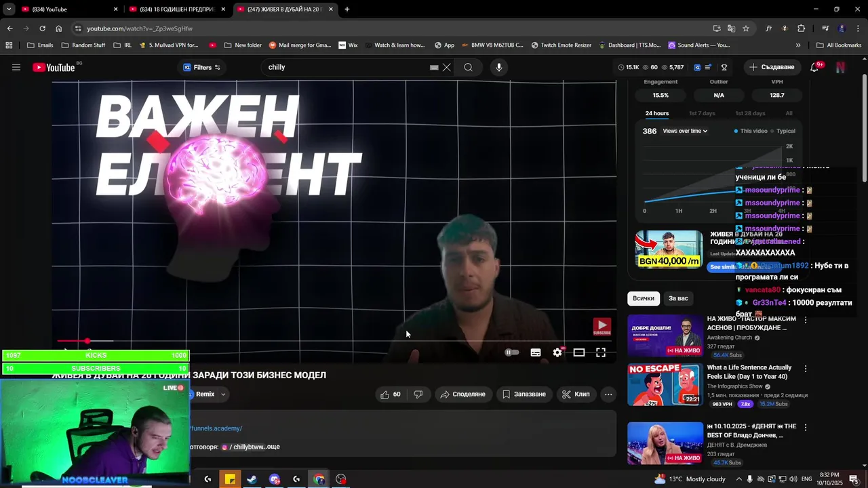868x488 pixels.
Task: Dislike the video with thumbs down
Action: point(418,394)
